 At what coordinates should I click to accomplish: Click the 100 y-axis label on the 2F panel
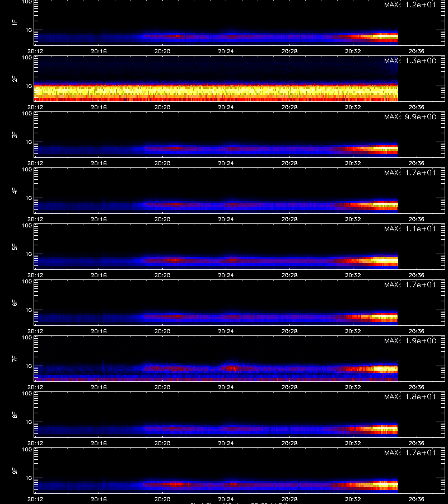[x=27, y=58]
